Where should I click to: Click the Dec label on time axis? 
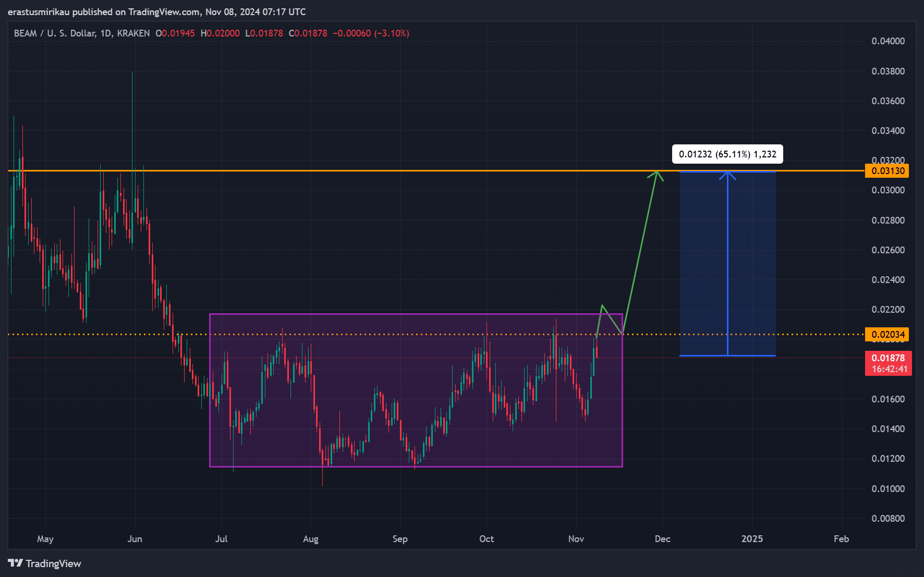662,539
